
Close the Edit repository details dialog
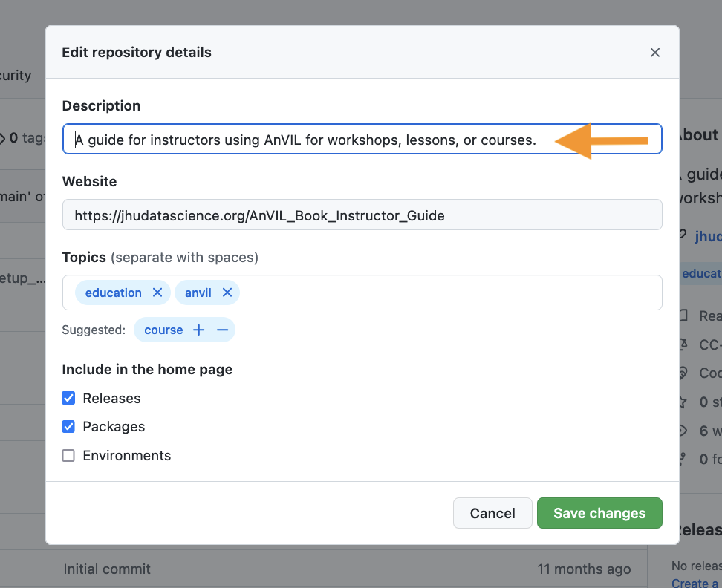[x=654, y=53]
